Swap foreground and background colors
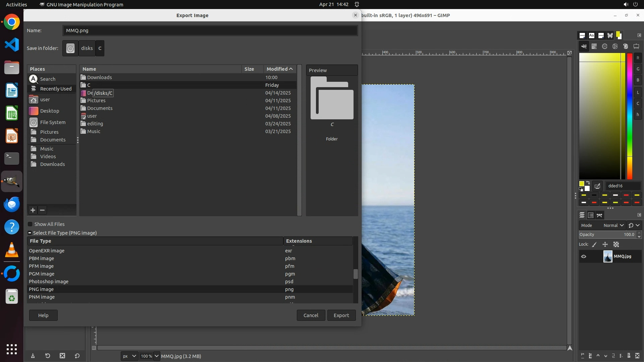 coord(588,183)
